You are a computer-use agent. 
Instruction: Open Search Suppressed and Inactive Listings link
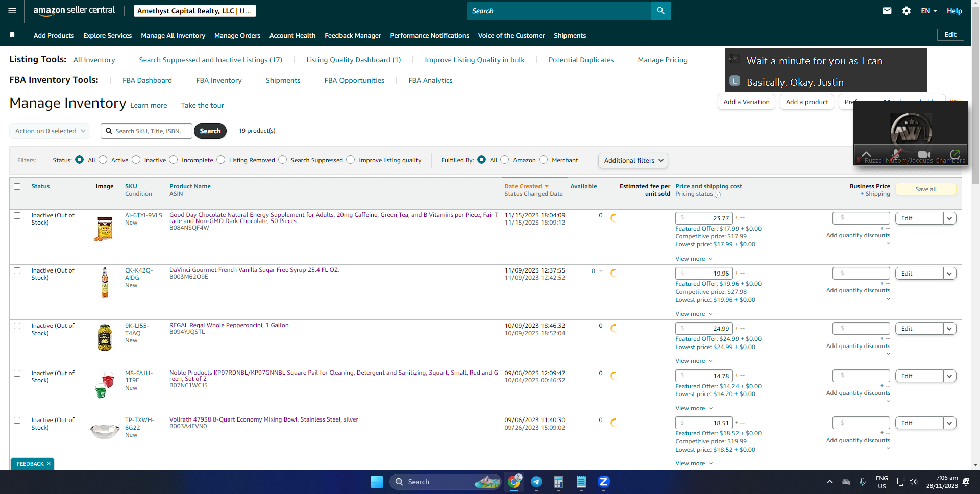pos(210,60)
